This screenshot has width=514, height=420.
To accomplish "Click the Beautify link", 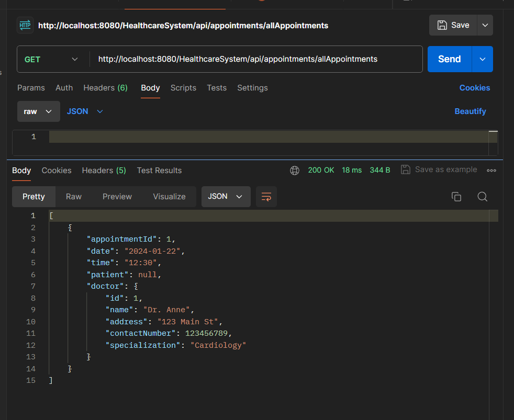I will (470, 111).
